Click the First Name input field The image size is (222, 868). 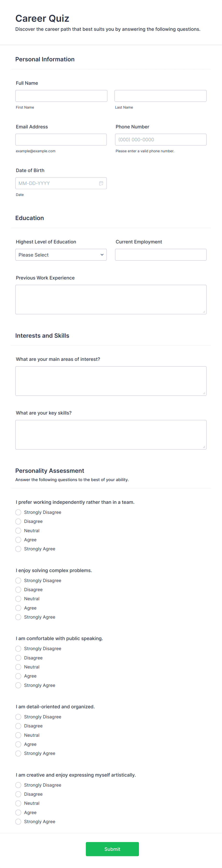[x=61, y=96]
